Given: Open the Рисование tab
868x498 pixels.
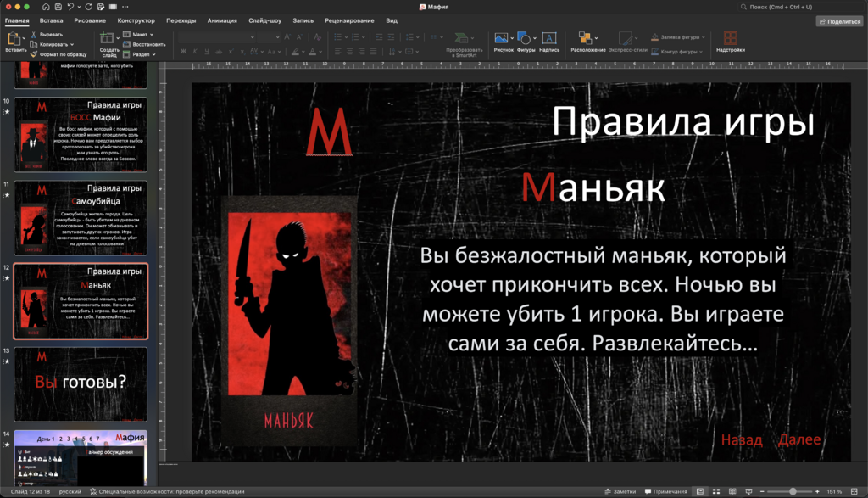Looking at the screenshot, I should (x=90, y=20).
